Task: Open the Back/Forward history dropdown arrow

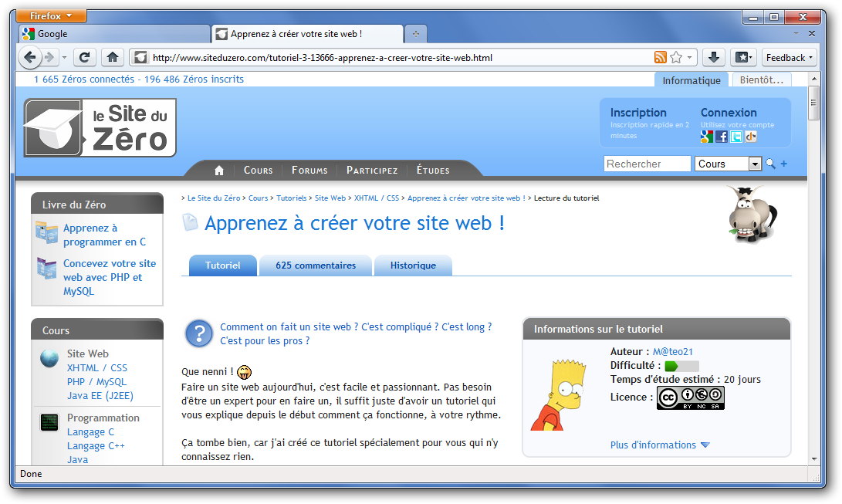Action: 64,57
